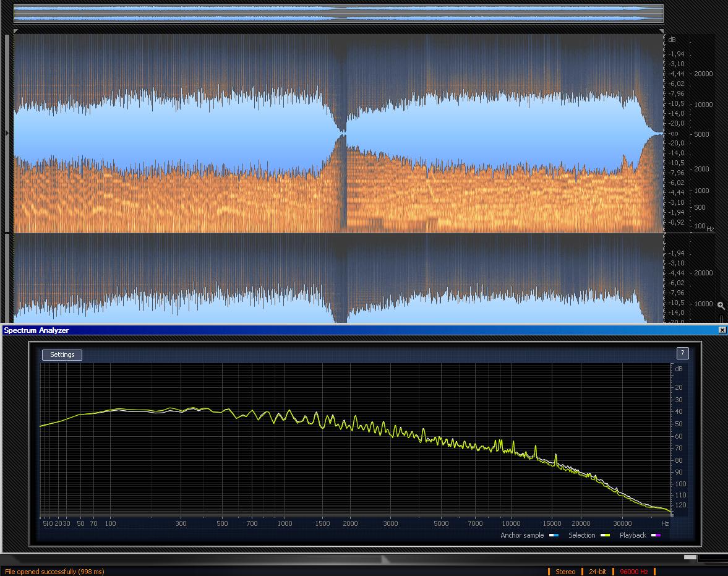Click '7000' on the analyzer frequency axis

coord(475,523)
